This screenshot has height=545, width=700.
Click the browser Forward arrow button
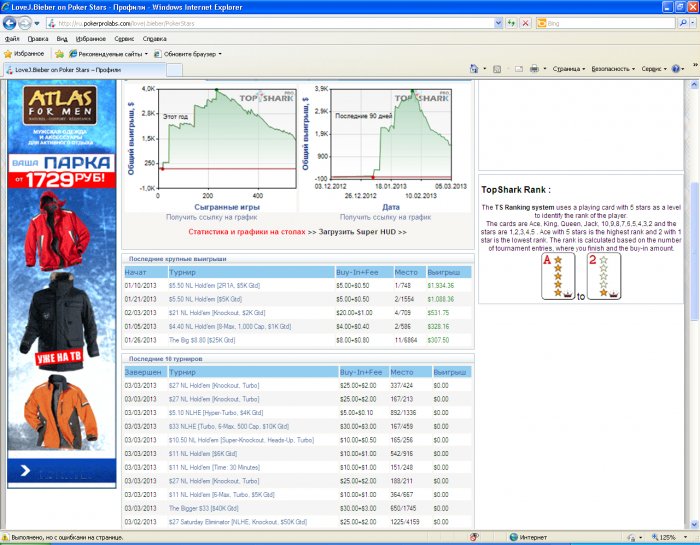pyautogui.click(x=25, y=23)
